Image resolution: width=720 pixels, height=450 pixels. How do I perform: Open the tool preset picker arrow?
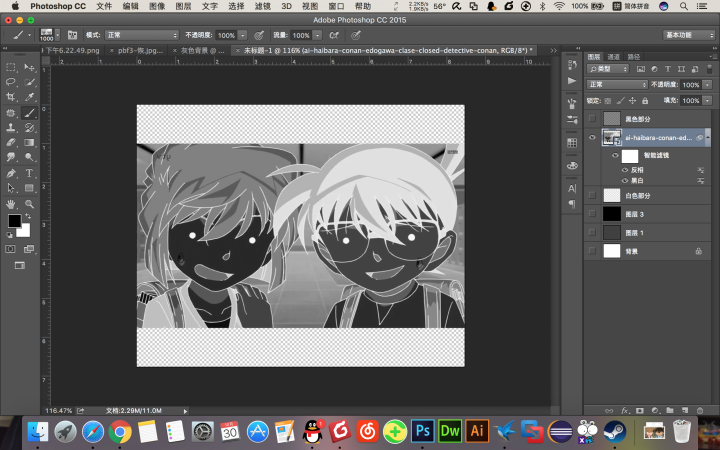pos(29,35)
